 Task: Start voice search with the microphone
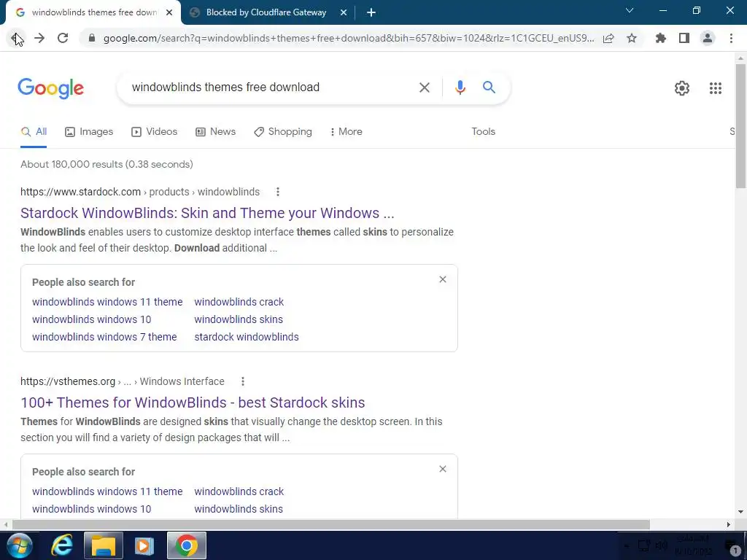point(460,87)
